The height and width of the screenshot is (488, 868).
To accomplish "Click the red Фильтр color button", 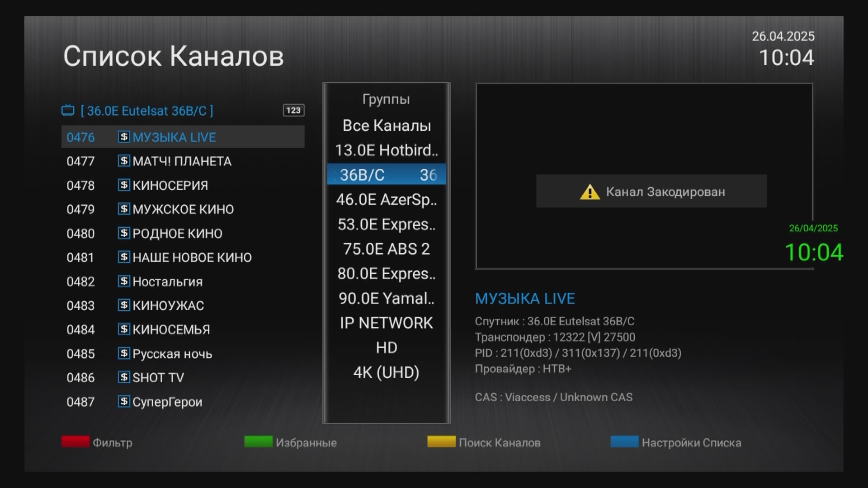I will coord(75,441).
